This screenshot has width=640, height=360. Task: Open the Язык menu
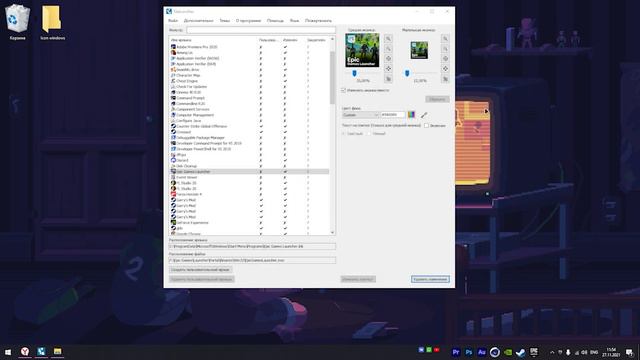[x=294, y=20]
